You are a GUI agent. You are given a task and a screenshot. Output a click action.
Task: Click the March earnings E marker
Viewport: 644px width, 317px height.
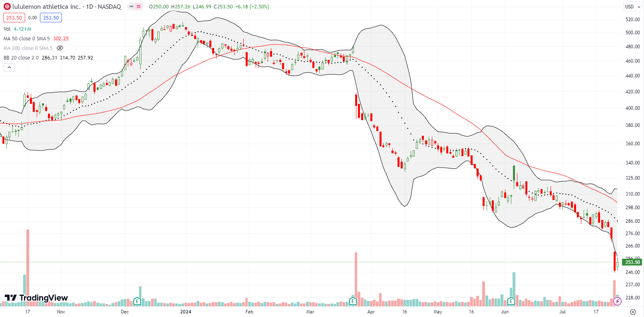click(353, 301)
